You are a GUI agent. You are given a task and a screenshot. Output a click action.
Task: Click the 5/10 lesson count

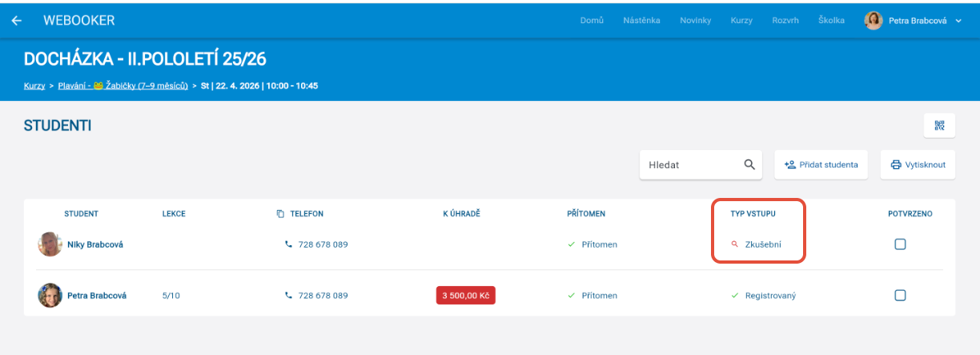point(171,296)
